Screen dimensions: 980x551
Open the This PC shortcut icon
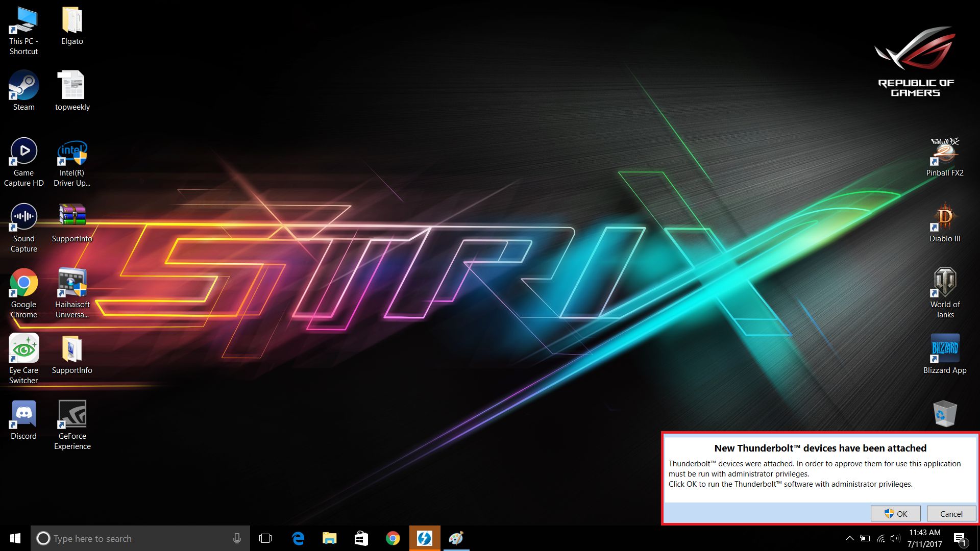point(23,21)
